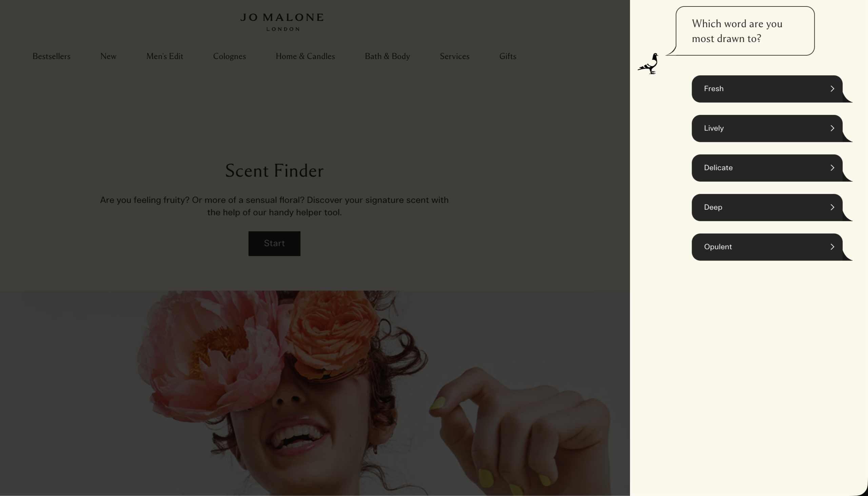Choose the Deep word option
Image resolution: width=868 pixels, height=496 pixels.
pyautogui.click(x=767, y=207)
